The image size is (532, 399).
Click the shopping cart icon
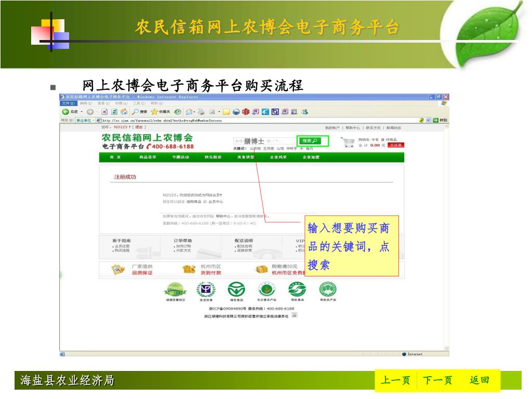[348, 142]
